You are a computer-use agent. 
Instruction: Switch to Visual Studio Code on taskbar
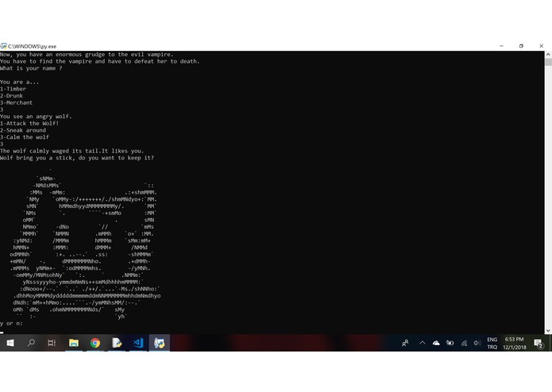point(138,343)
